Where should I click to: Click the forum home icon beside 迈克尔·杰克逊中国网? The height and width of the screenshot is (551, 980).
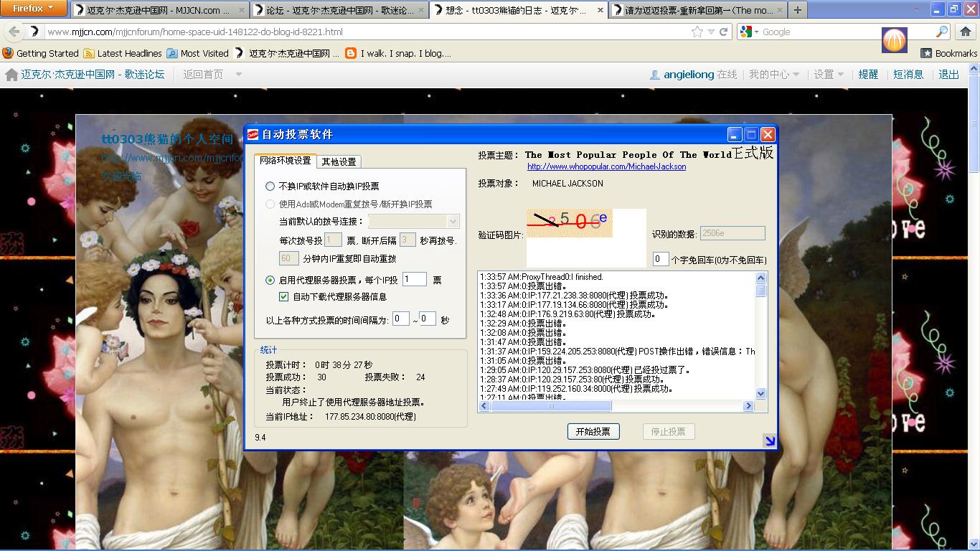(x=11, y=75)
